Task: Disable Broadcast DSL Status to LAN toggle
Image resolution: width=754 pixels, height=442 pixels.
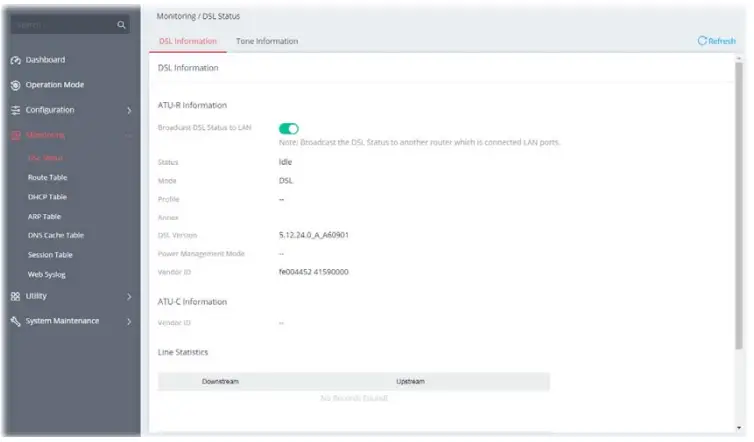Action: click(289, 128)
